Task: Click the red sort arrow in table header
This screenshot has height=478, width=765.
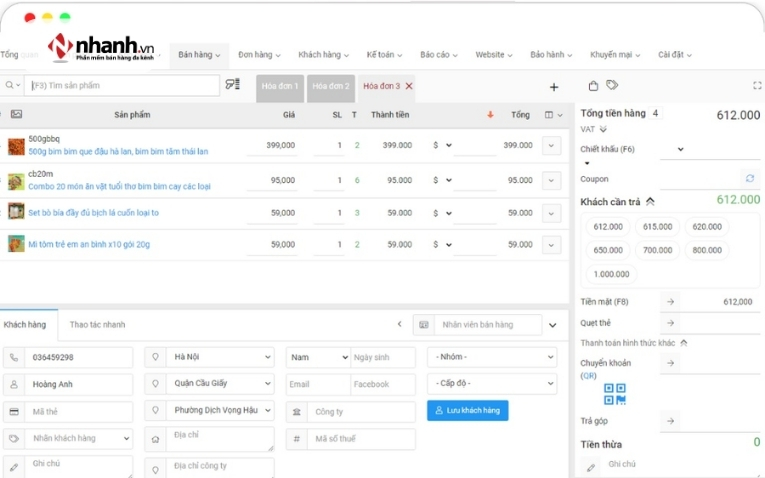Action: (490, 115)
